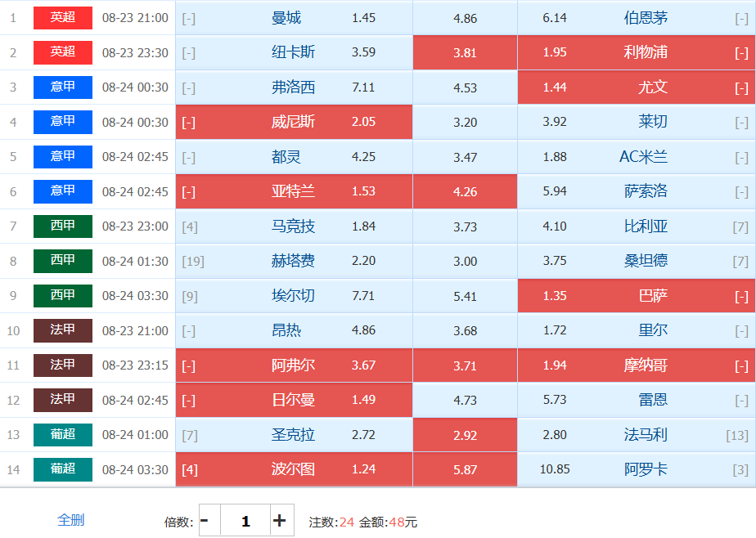The width and height of the screenshot is (756, 538).
Task: Click the 英超 league tag in row 2
Action: coord(63,52)
